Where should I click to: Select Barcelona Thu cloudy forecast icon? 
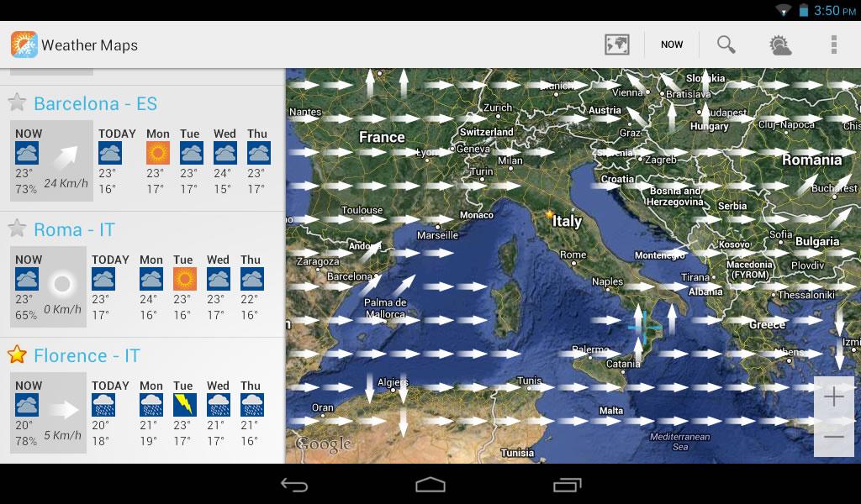(259, 153)
